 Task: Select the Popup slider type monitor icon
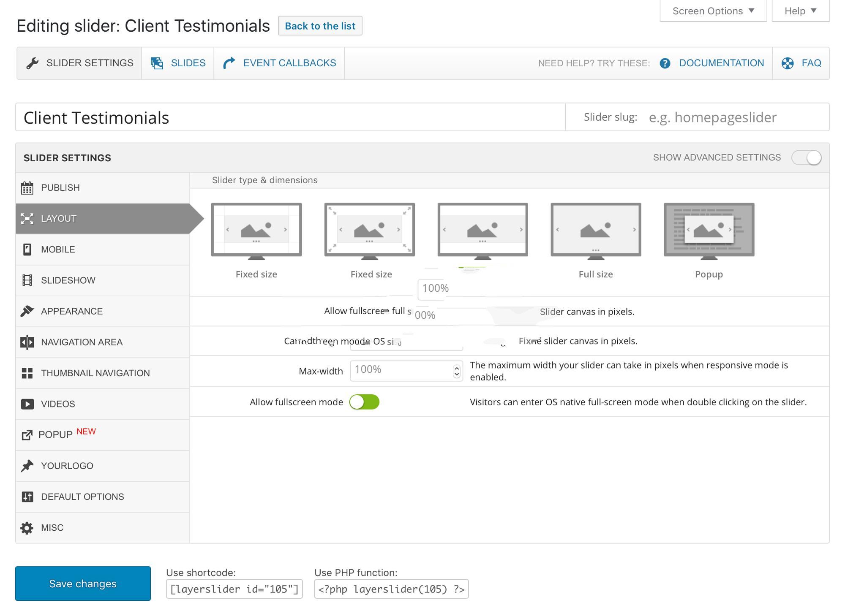[x=709, y=230]
